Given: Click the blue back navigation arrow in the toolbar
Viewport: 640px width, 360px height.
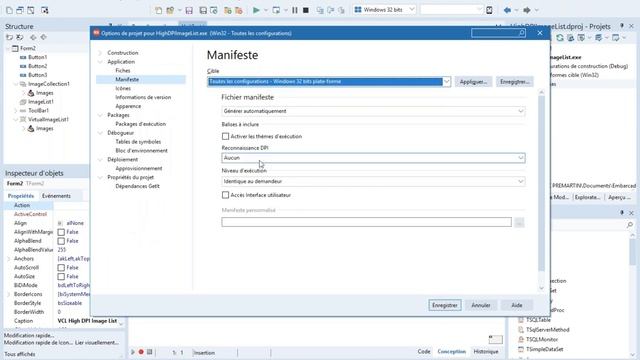Looking at the screenshot, I should (507, 10).
